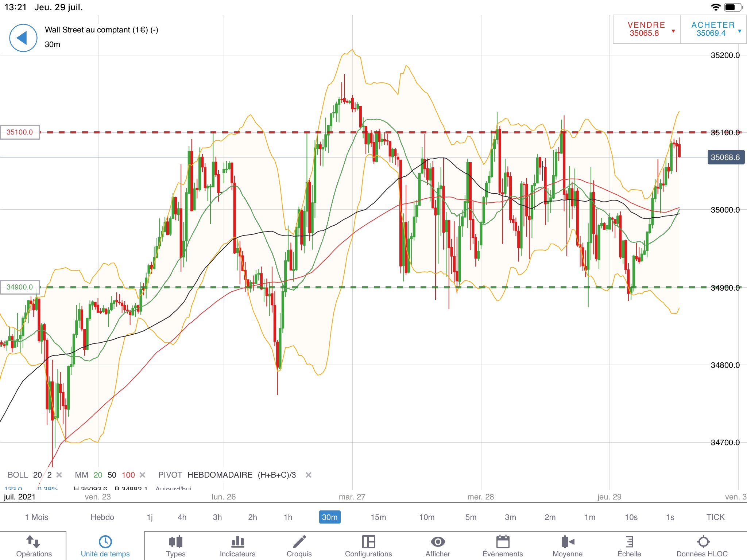Toggle the Afficher eye icon

tap(438, 542)
